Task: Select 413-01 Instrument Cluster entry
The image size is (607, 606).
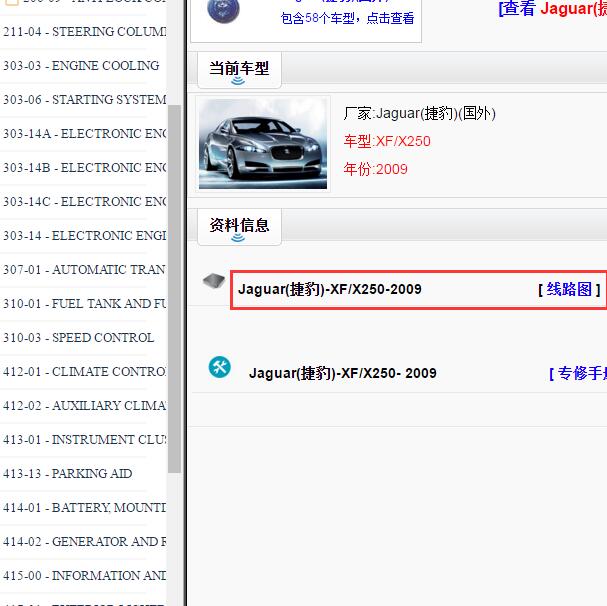Action: point(85,440)
